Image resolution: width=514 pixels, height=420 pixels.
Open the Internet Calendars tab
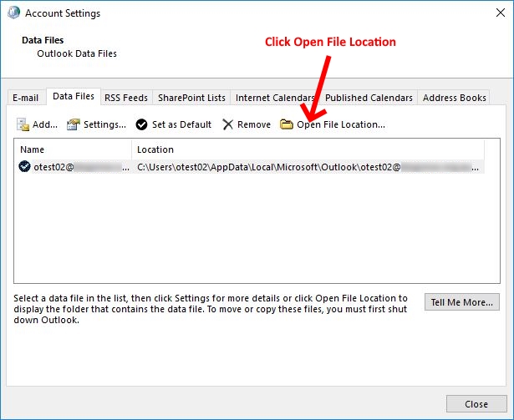[275, 98]
